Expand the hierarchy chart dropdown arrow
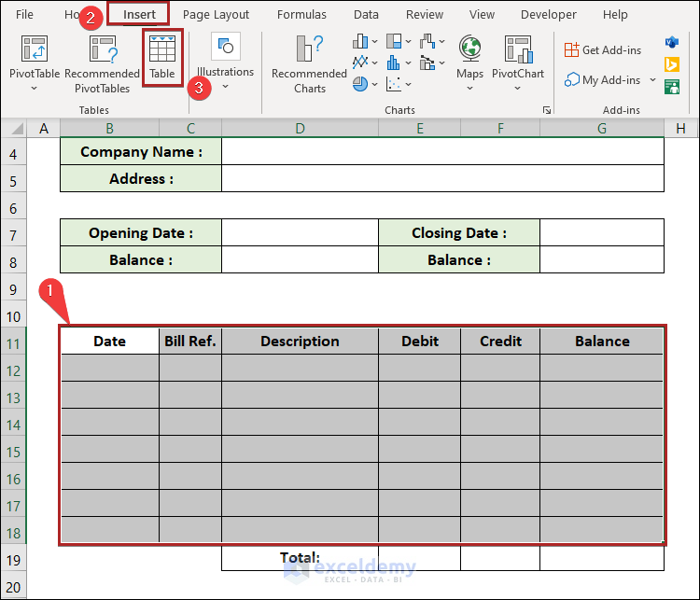 408,41
